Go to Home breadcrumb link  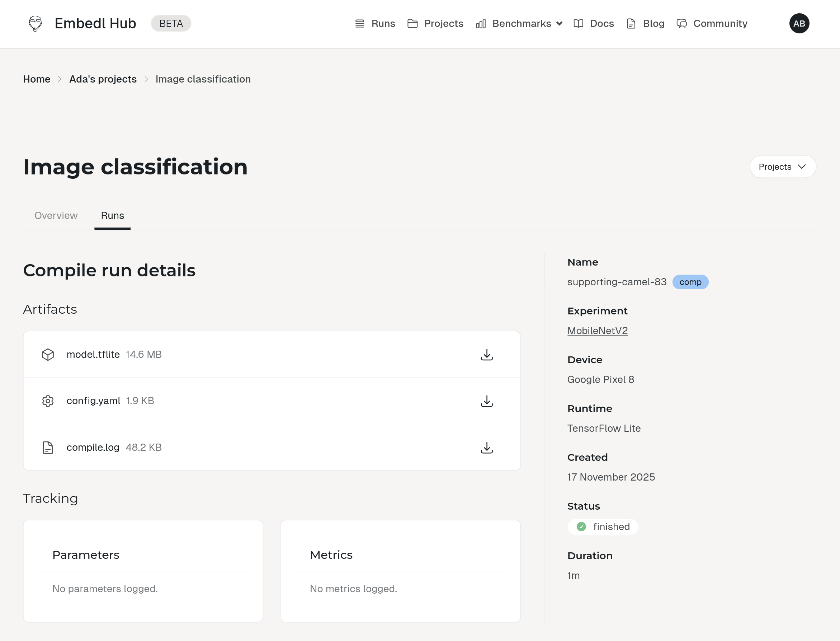pyautogui.click(x=37, y=79)
